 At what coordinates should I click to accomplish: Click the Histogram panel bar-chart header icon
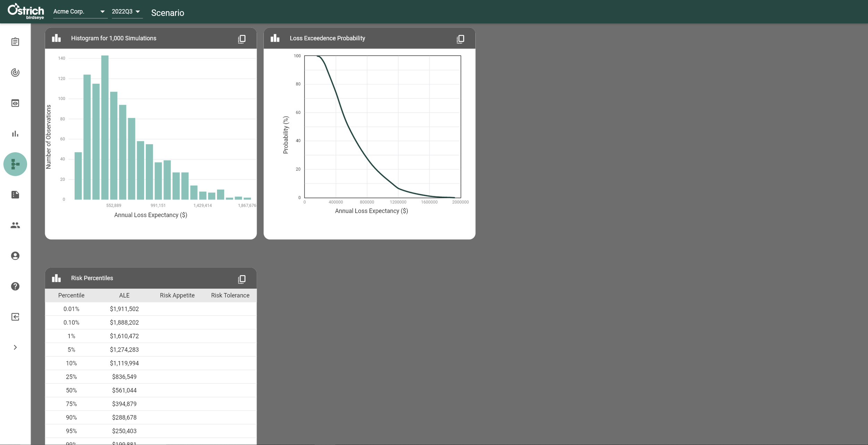pyautogui.click(x=56, y=38)
